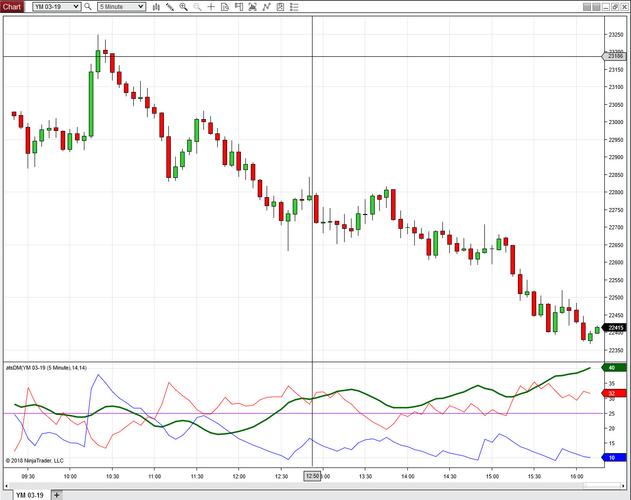The width and height of the screenshot is (631, 500).
Task: Open the Indicators icon in toolbar
Action: click(x=253, y=7)
